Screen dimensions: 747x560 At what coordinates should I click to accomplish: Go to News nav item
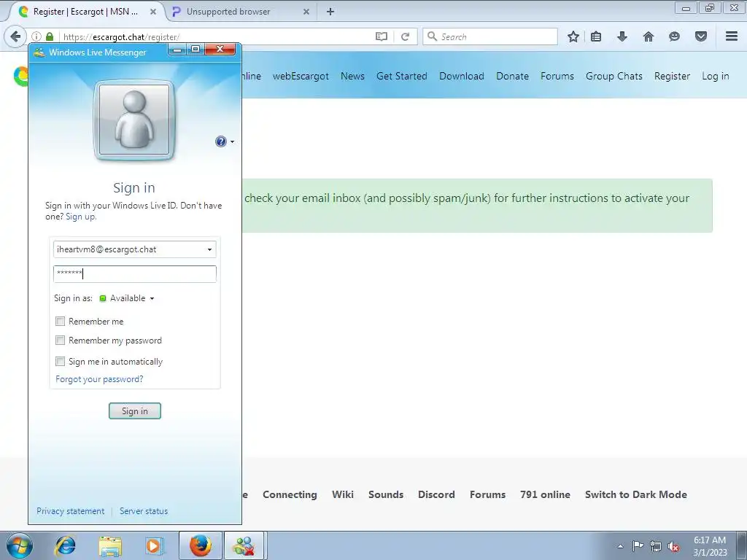tap(352, 76)
